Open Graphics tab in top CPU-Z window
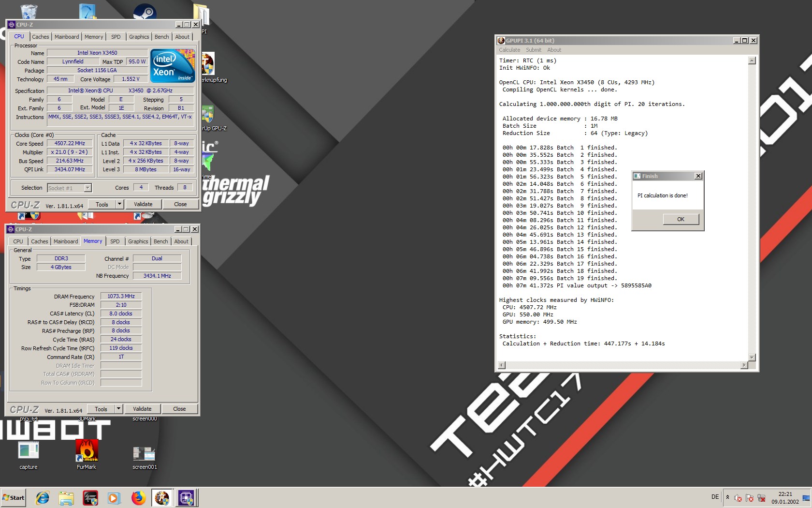The height and width of the screenshot is (508, 812). click(139, 37)
